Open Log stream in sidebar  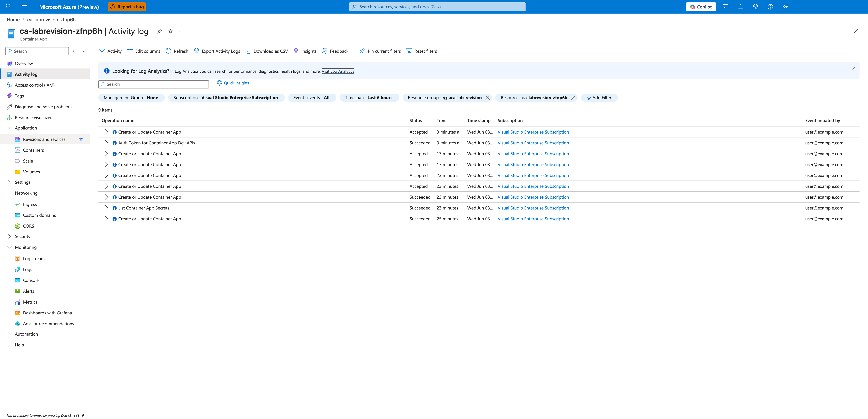point(34,259)
